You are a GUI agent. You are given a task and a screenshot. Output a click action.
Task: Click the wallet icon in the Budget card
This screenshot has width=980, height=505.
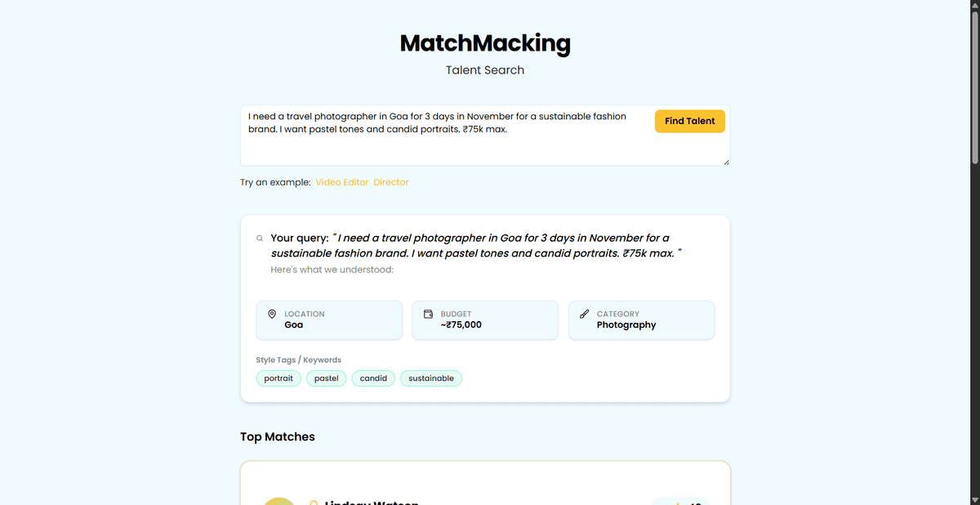(x=428, y=313)
